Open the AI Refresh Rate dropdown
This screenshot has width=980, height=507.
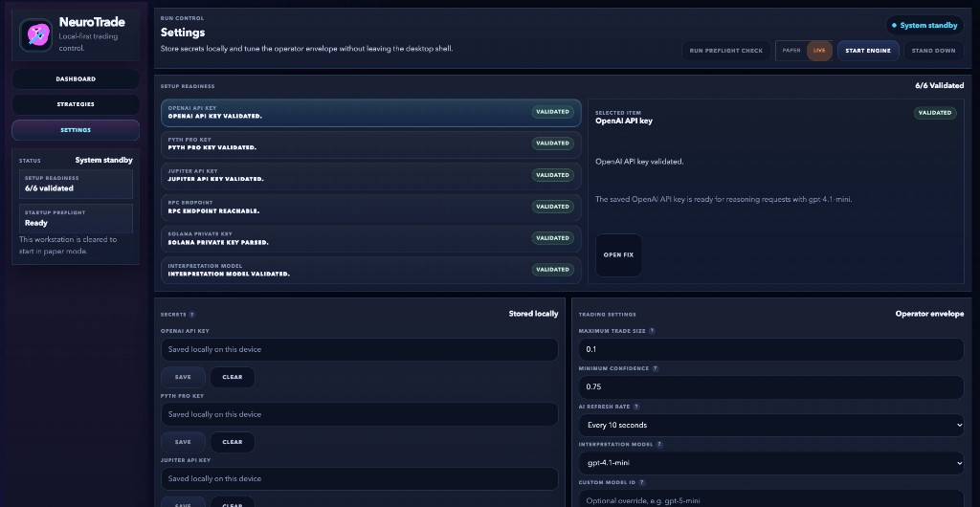coord(771,425)
